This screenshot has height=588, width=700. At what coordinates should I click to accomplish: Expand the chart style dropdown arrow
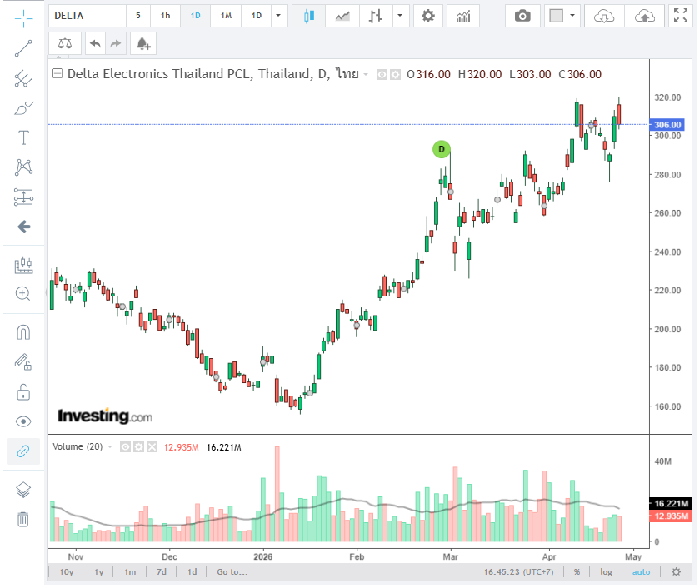[400, 15]
